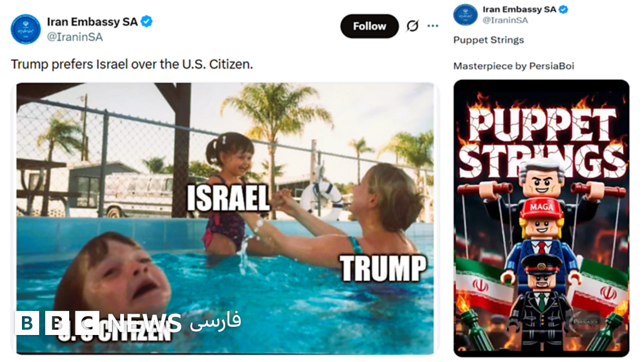Click the @IraninSA handle in right tweet

505,20
